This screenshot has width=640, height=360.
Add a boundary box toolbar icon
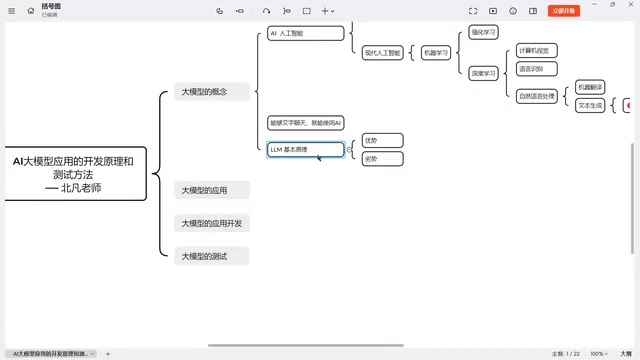point(307,11)
